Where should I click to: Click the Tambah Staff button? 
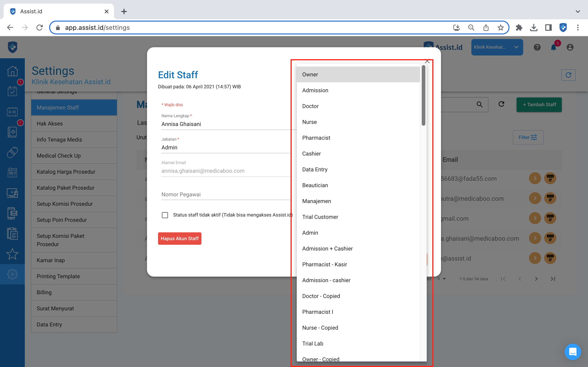(x=539, y=105)
